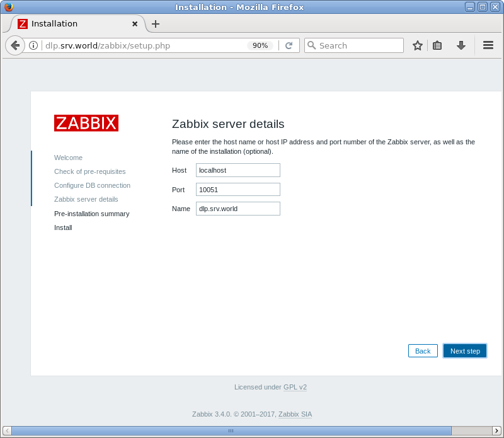This screenshot has width=504, height=438.
Task: Reset the 90% zoom level indicator
Action: click(x=260, y=45)
